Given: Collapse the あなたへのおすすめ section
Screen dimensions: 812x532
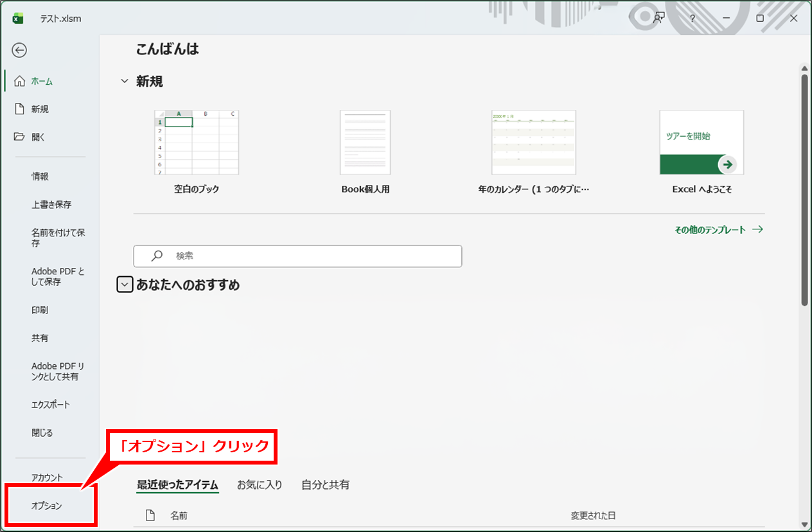Looking at the screenshot, I should 125,285.
